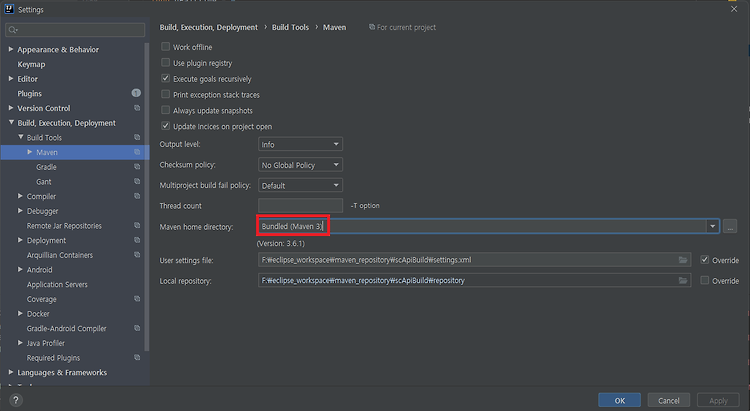Click project-level icon beside Required Plugins
Viewport: 750px width, 411px height.
click(137, 357)
